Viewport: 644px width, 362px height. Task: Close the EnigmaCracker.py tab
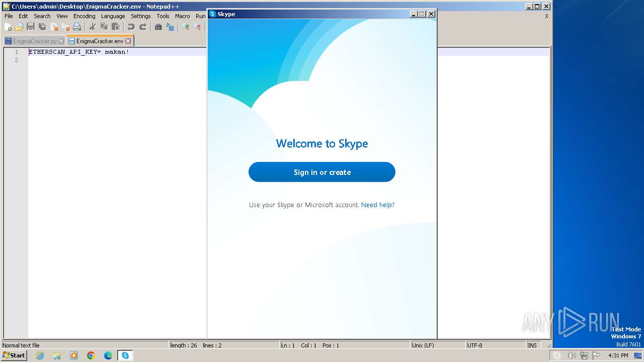[x=61, y=41]
